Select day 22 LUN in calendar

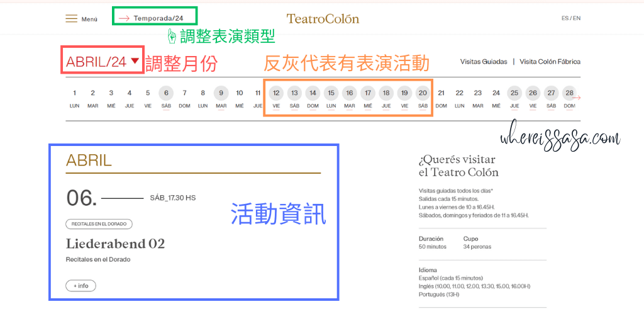(460, 99)
